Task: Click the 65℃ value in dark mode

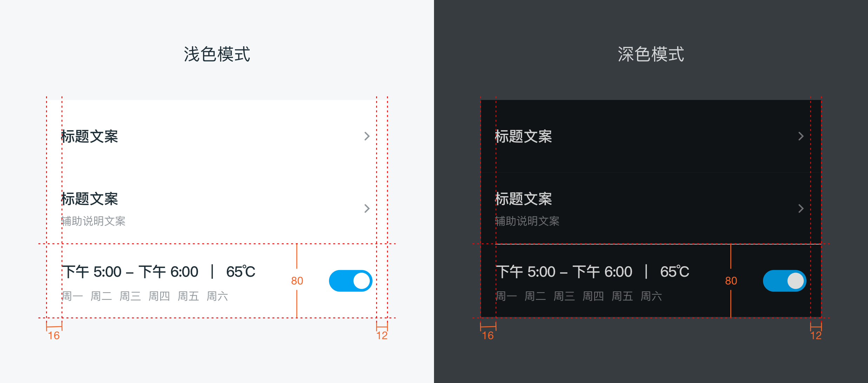Action: 675,272
